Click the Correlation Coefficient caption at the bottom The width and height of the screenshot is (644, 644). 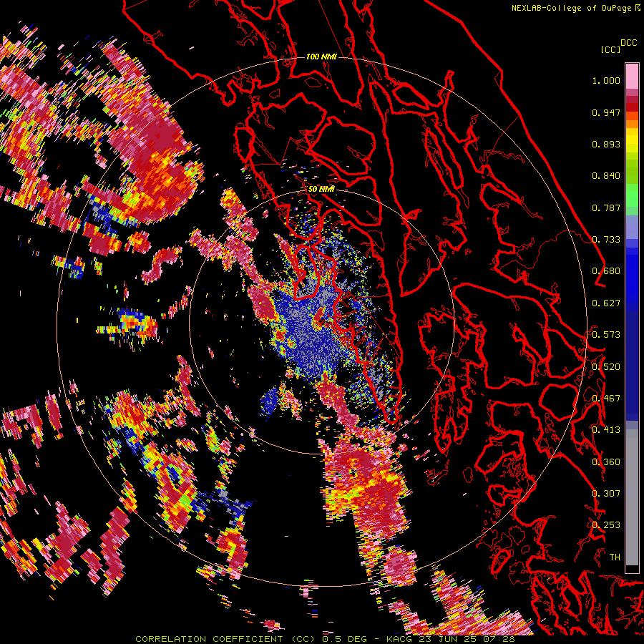(324, 639)
